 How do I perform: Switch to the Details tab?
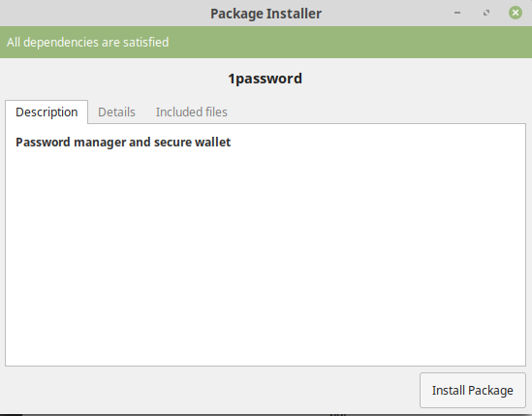tap(116, 112)
